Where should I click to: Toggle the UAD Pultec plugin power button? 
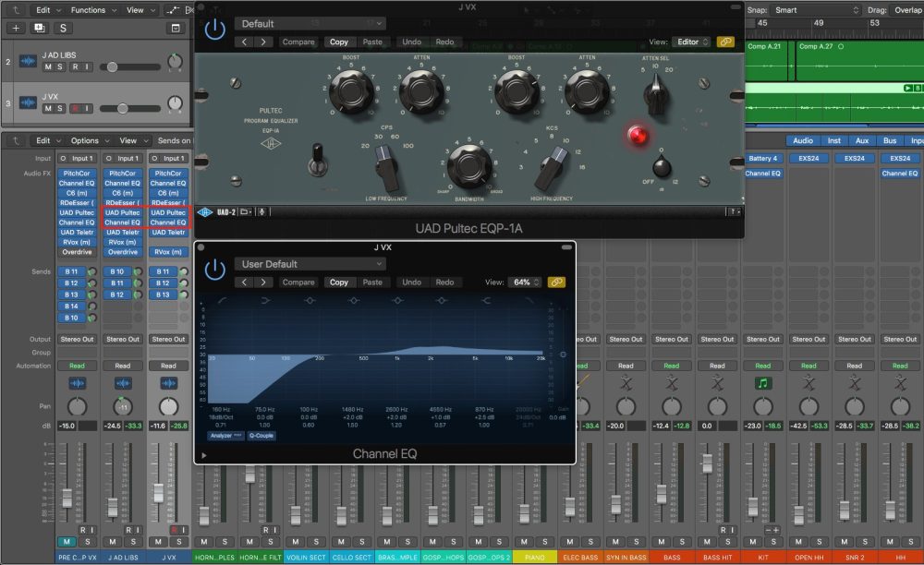tap(215, 29)
